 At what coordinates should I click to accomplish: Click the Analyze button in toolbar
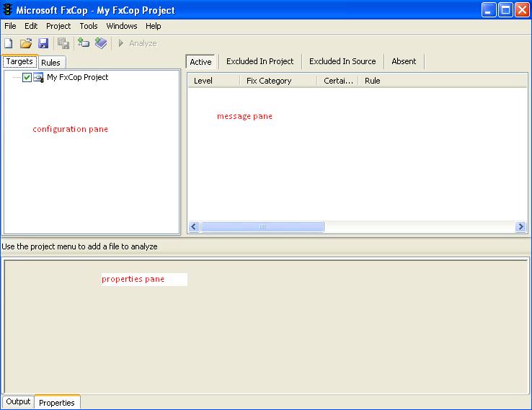pos(137,43)
